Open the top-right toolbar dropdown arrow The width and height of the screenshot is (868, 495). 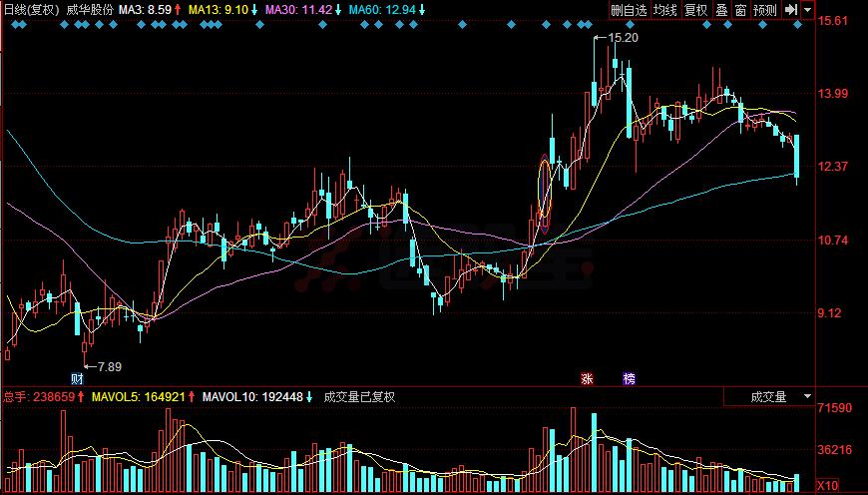[x=805, y=10]
